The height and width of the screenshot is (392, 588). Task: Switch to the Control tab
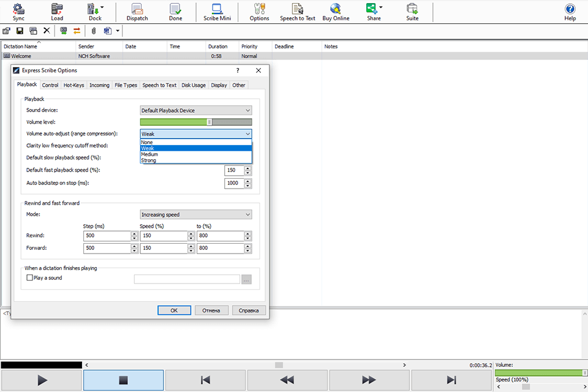coord(50,85)
